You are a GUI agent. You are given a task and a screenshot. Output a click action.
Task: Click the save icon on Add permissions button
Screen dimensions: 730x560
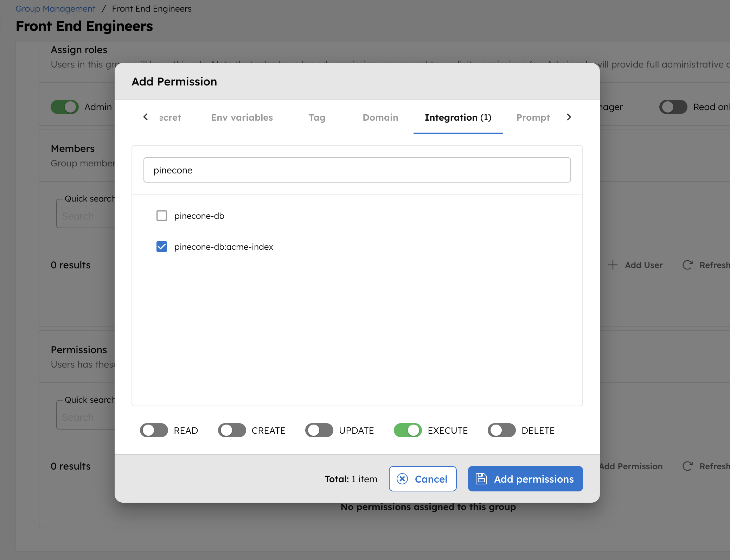(x=482, y=479)
